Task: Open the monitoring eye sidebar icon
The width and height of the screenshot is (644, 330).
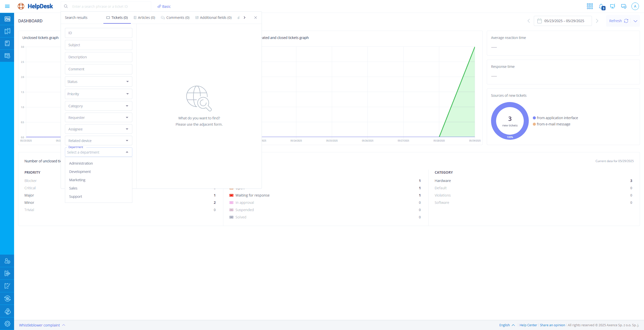Action: click(x=7, y=273)
